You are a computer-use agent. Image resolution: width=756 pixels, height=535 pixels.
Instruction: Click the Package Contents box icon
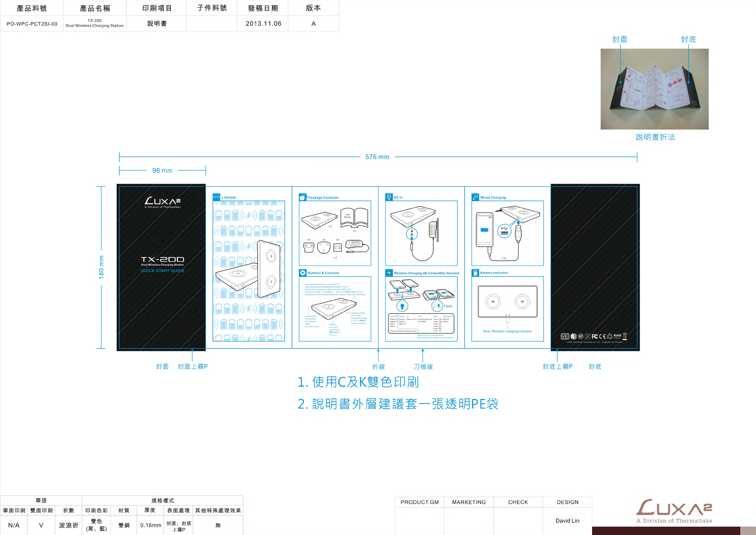[303, 197]
